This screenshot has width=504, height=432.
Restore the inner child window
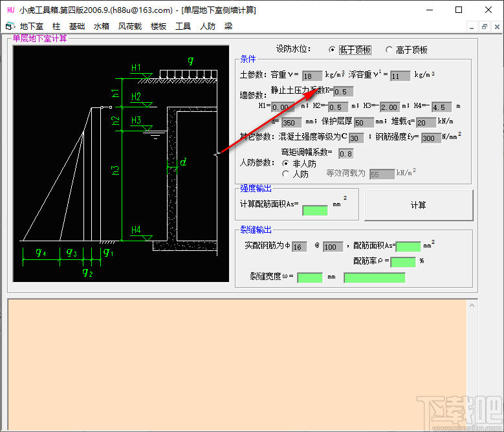[x=484, y=27]
